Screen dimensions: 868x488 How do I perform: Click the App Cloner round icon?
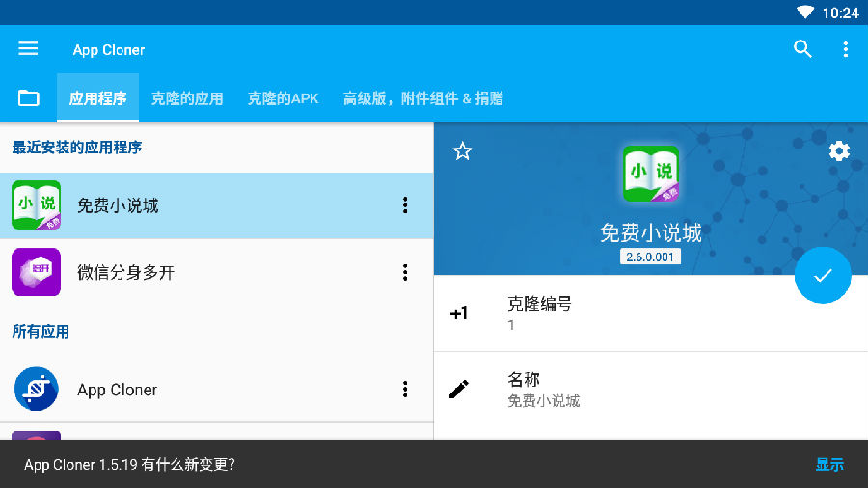tap(36, 389)
